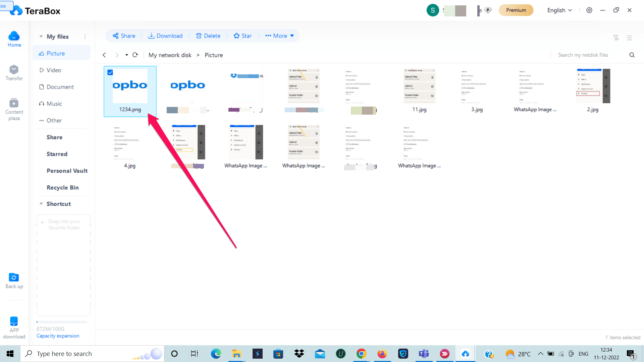
Task: Open the Picture folder tab
Action: point(55,53)
